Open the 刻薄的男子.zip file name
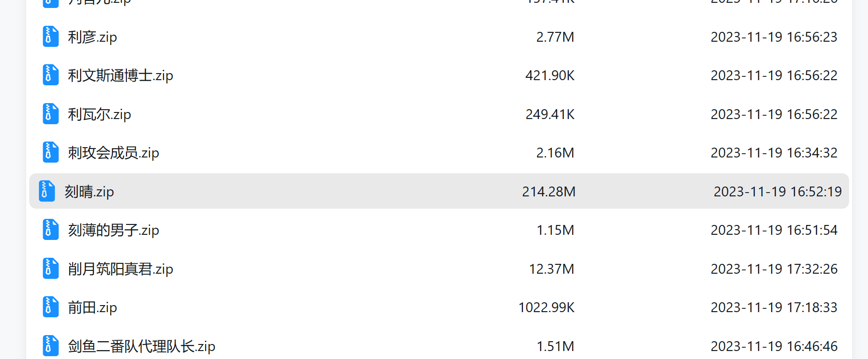The width and height of the screenshot is (868, 359). pyautogui.click(x=113, y=230)
